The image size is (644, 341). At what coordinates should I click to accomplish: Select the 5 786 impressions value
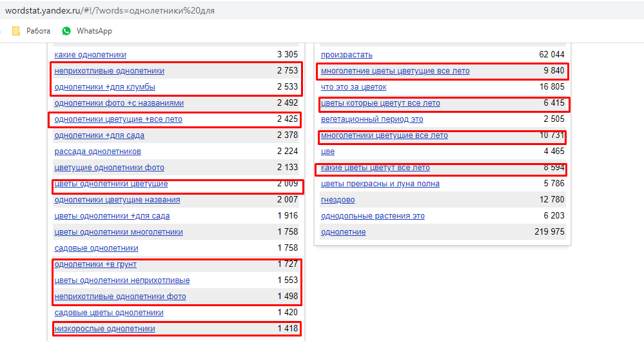tap(554, 183)
